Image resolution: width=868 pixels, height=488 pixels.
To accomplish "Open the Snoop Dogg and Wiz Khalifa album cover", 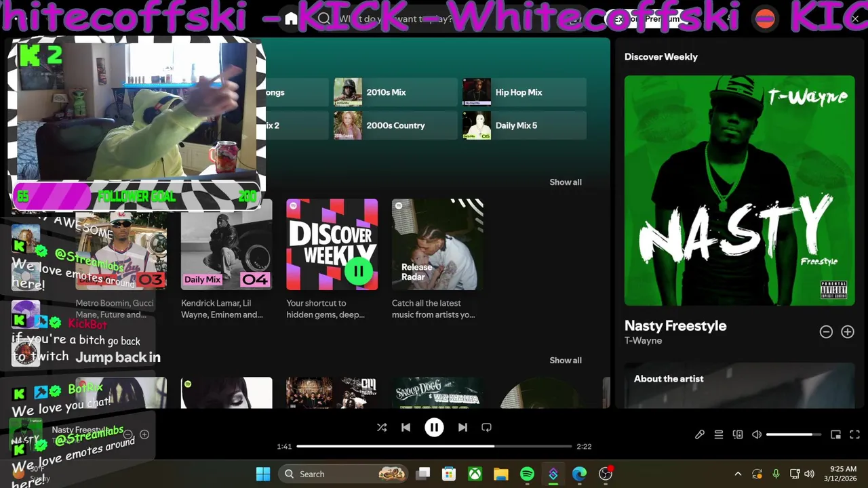I will (437, 392).
